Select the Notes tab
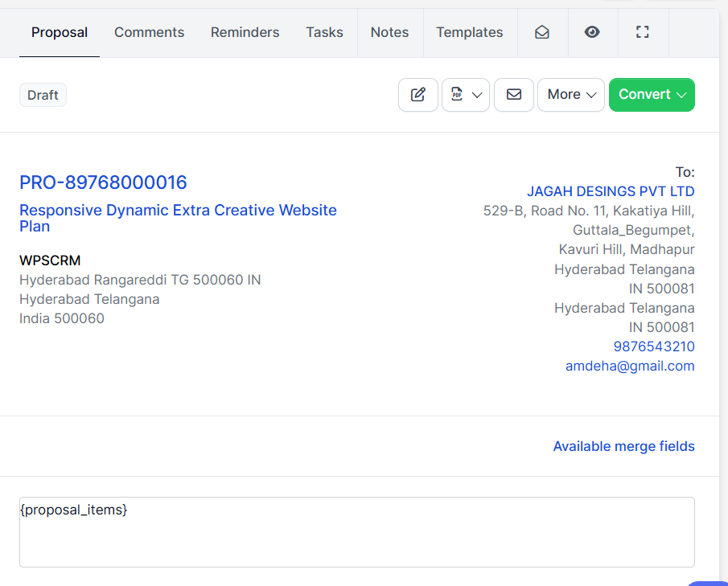Image resolution: width=728 pixels, height=586 pixels. pyautogui.click(x=389, y=32)
